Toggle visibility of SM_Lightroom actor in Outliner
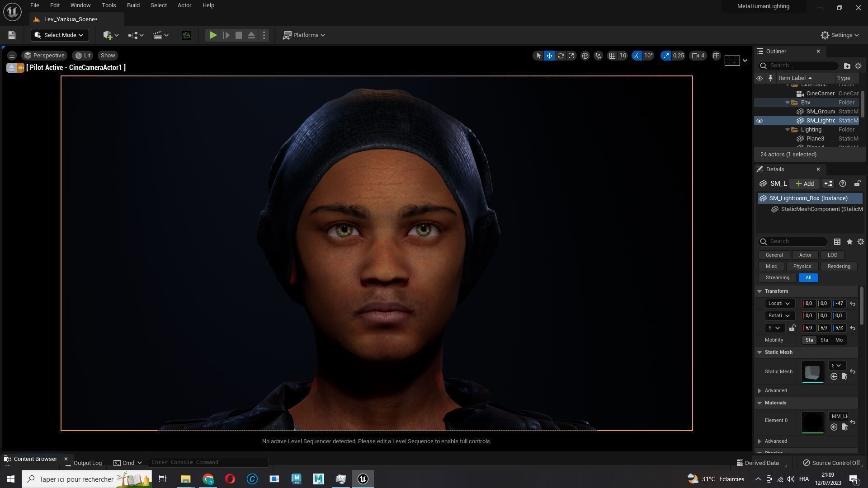 [759, 121]
